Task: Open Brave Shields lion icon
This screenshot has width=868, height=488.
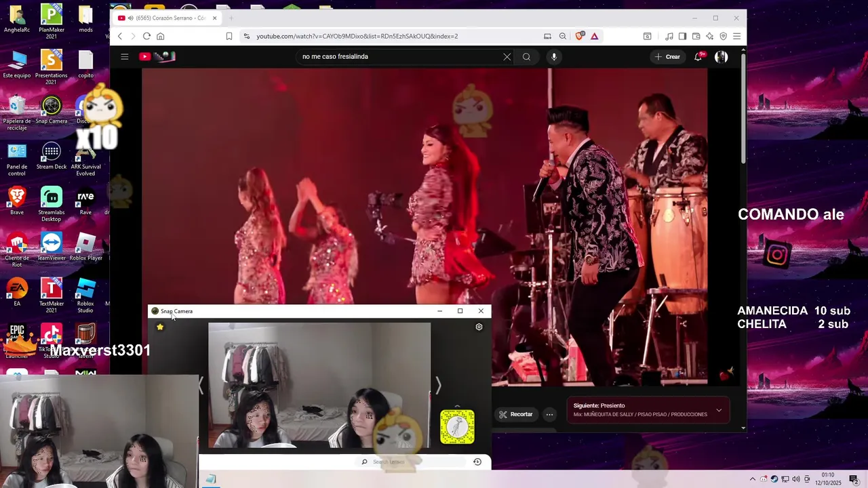Action: [x=580, y=37]
